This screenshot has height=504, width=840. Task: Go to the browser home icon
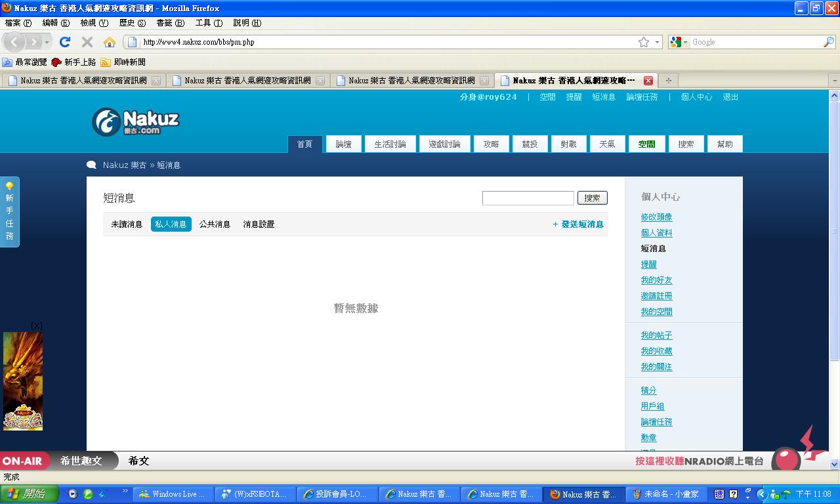click(110, 42)
